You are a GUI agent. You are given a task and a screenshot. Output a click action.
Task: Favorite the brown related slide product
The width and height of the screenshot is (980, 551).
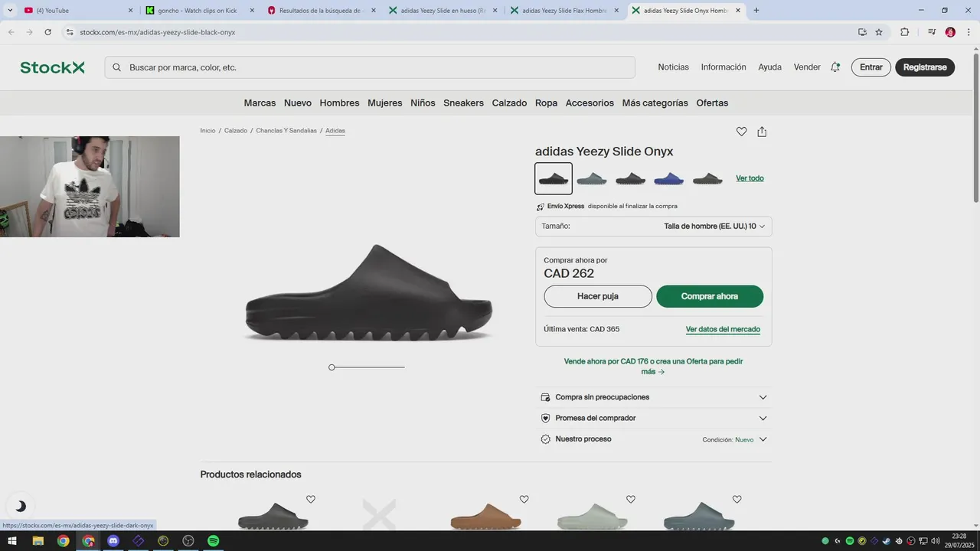pyautogui.click(x=524, y=500)
